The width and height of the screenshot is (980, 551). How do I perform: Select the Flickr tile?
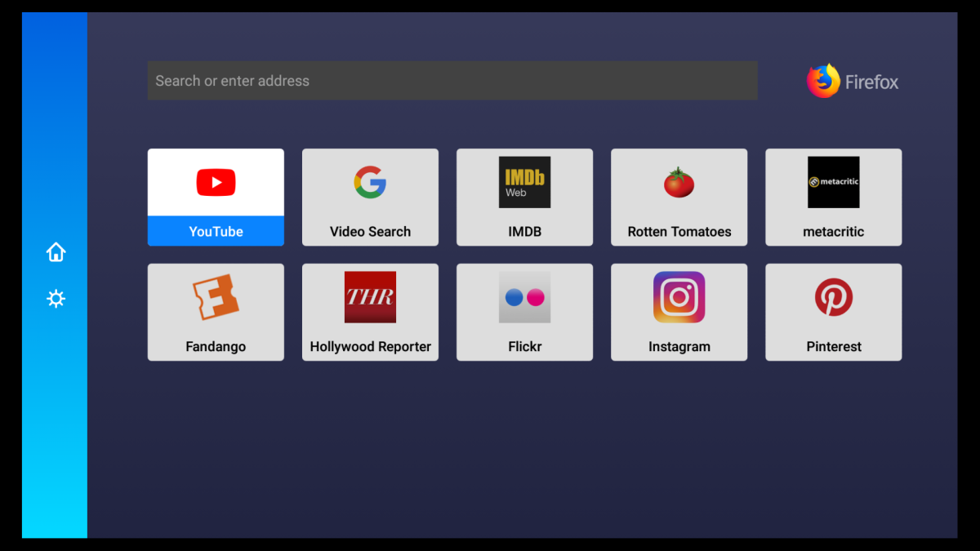click(524, 312)
